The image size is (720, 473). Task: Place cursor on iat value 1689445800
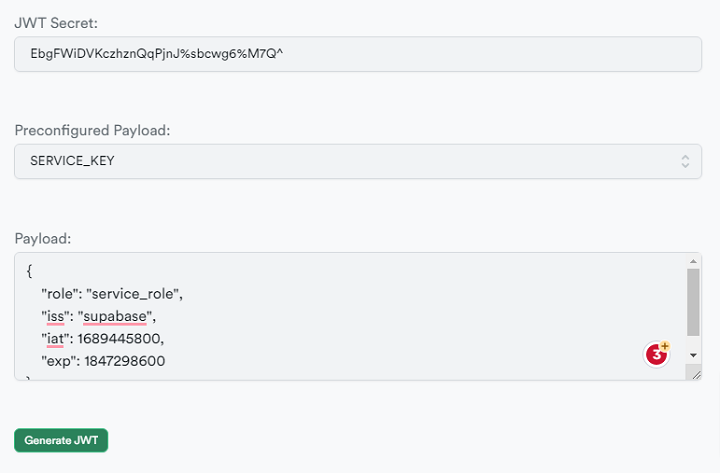pyautogui.click(x=119, y=339)
